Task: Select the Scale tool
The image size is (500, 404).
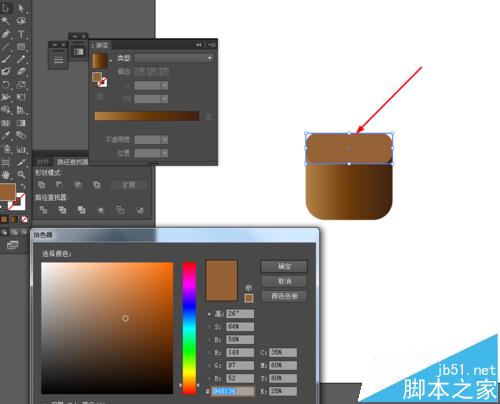Action: click(x=21, y=84)
